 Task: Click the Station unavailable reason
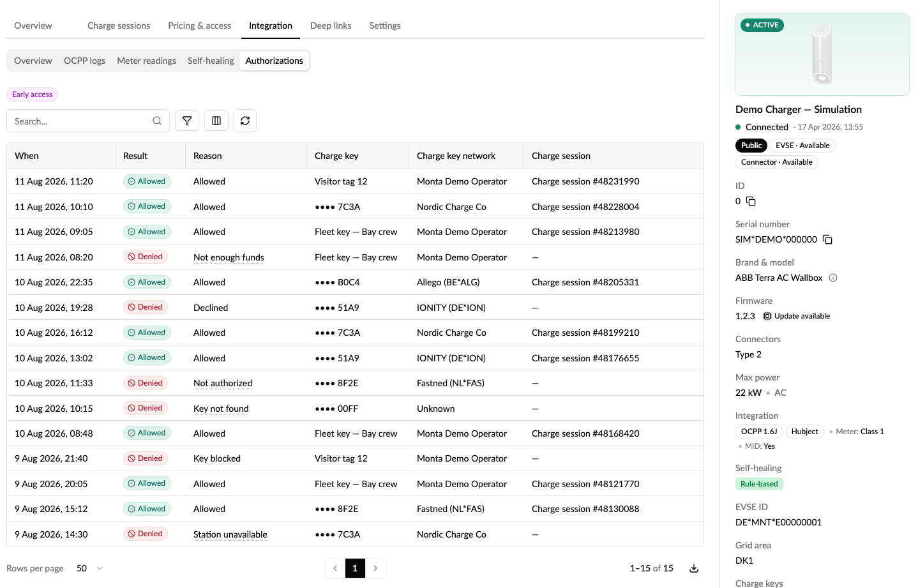click(x=230, y=534)
